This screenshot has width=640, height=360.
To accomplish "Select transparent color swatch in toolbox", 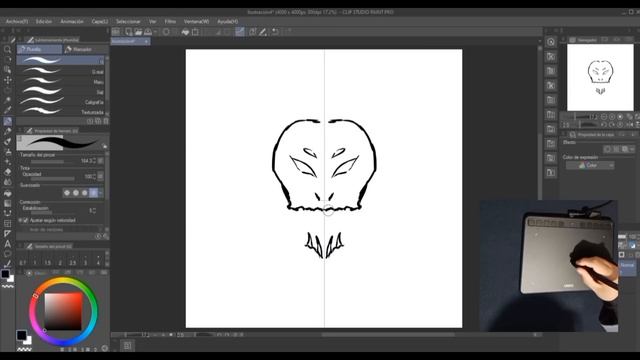I will click(x=8, y=287).
